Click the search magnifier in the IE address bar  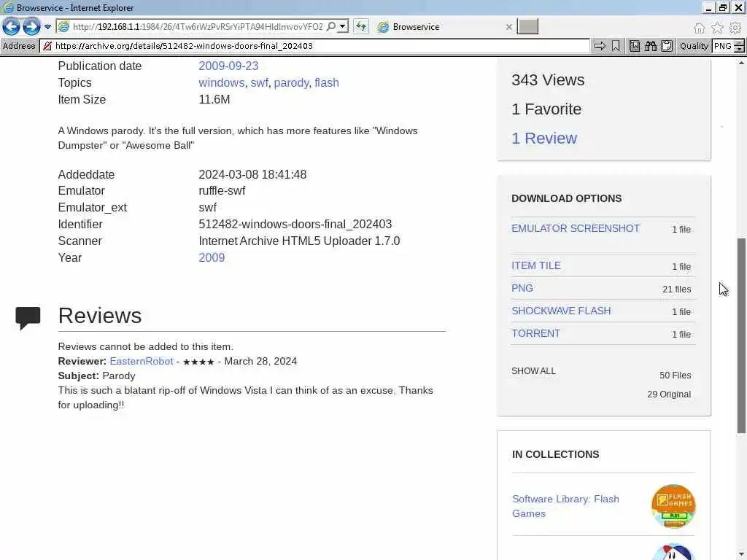click(x=331, y=26)
